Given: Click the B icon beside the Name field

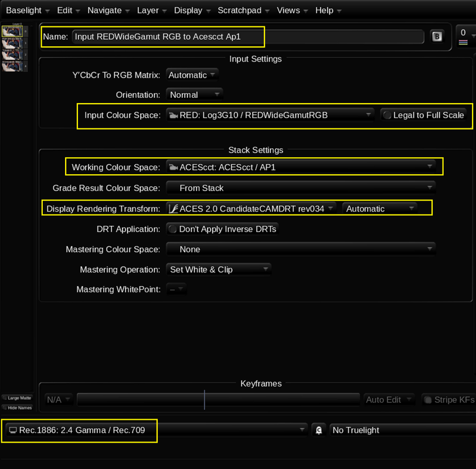Looking at the screenshot, I should (437, 37).
